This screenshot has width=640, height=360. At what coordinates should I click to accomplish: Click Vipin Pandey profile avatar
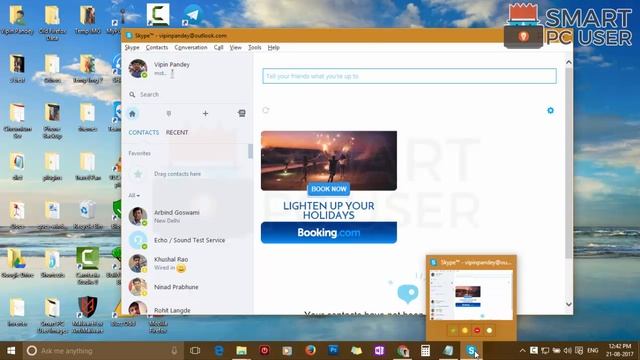coord(138,68)
